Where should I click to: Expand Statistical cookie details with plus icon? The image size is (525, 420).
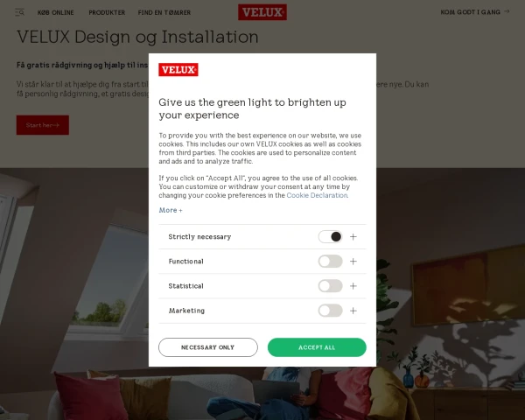pos(353,286)
